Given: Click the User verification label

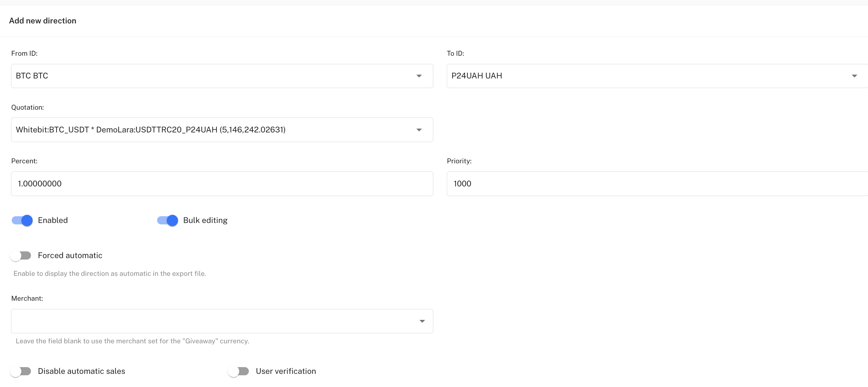Looking at the screenshot, I should [286, 371].
